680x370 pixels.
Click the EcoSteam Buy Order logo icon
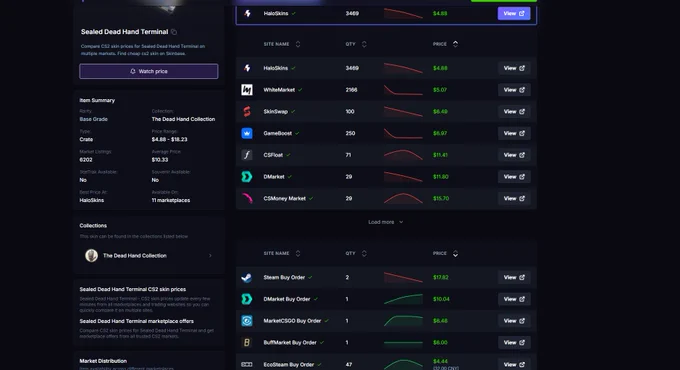(247, 364)
